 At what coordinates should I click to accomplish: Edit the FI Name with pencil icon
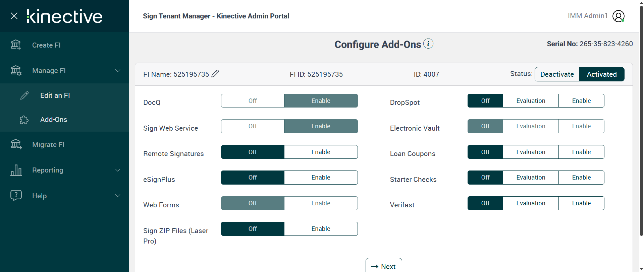point(215,74)
